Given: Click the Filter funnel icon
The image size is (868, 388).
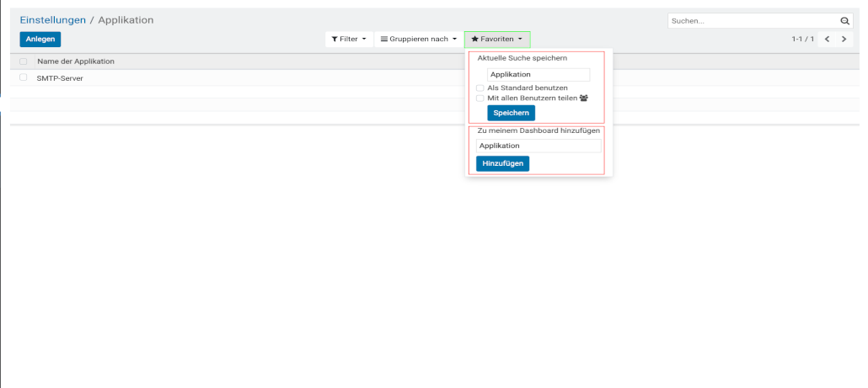Looking at the screenshot, I should (x=335, y=40).
